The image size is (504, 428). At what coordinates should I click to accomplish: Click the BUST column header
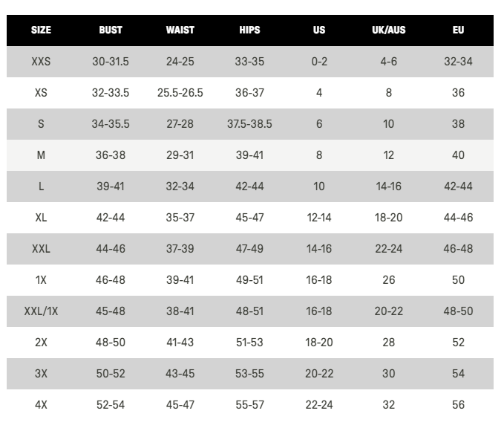(x=111, y=30)
